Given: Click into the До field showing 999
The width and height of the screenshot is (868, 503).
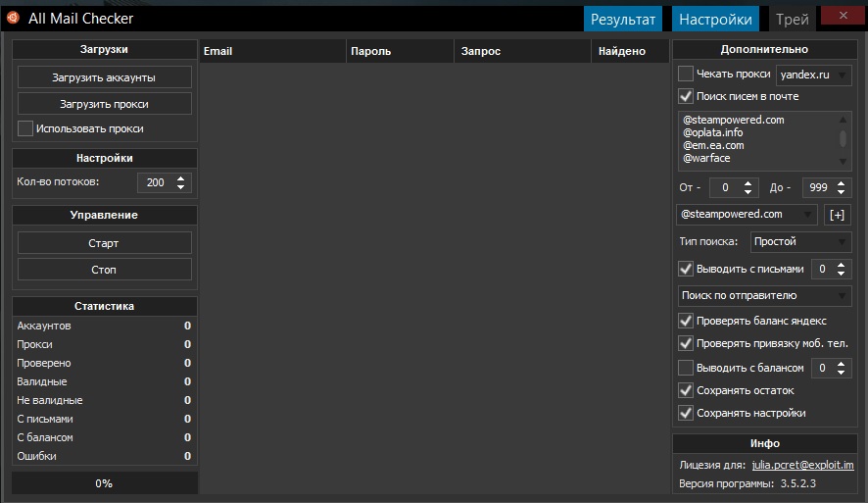Looking at the screenshot, I should click(818, 188).
